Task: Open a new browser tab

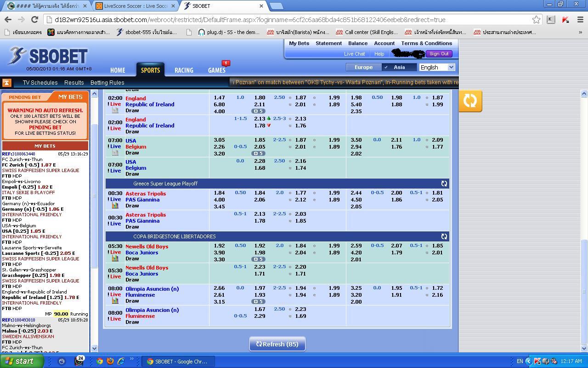Action: pyautogui.click(x=276, y=6)
